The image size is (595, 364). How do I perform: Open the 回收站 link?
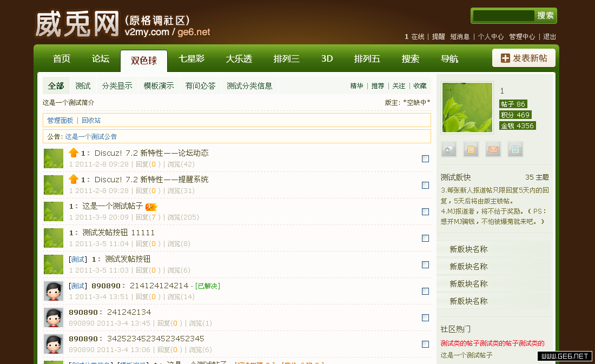click(x=91, y=120)
